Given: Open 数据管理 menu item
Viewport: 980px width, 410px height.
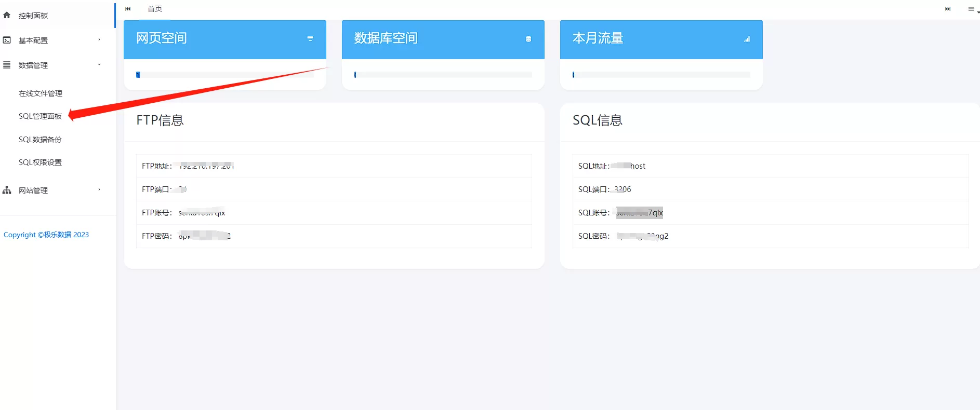Looking at the screenshot, I should click(33, 65).
